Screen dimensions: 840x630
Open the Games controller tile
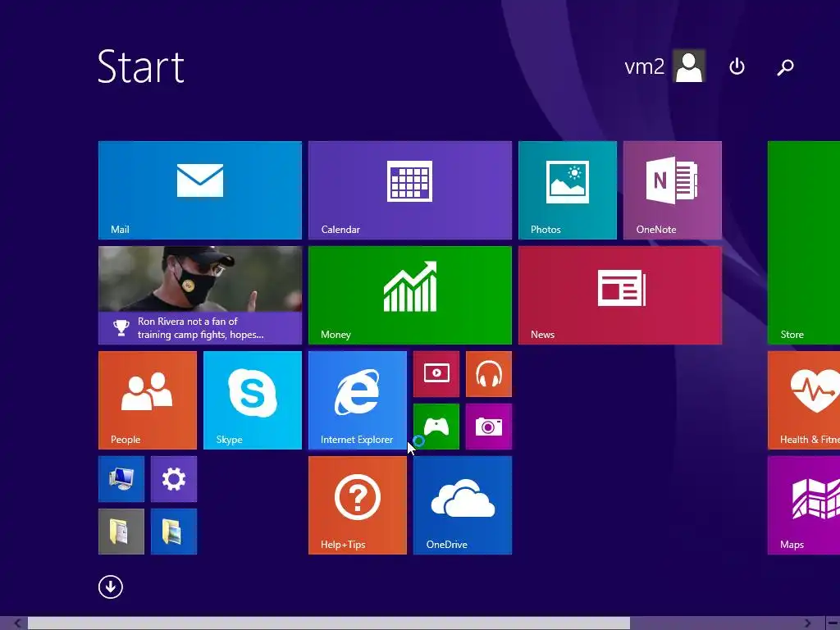pyautogui.click(x=436, y=427)
